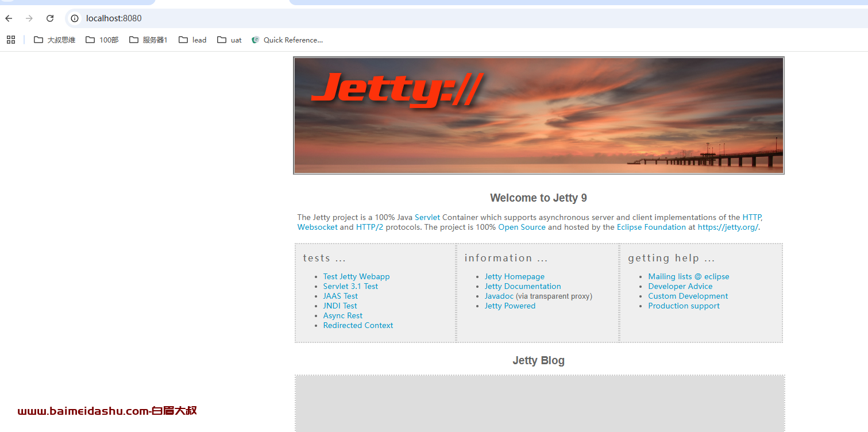Click the browser forward arrow
Viewport: 868px width, 432px height.
[29, 18]
